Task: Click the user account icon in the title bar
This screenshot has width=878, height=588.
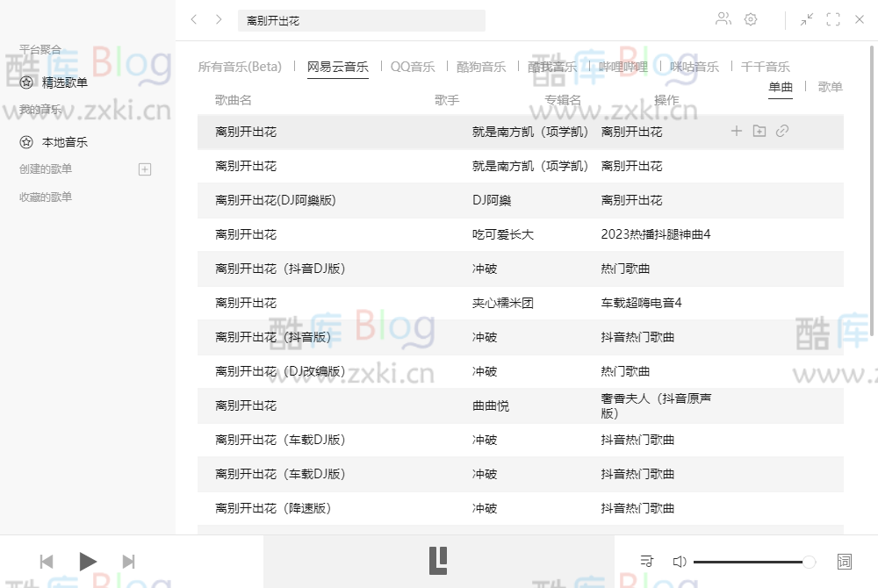Action: pos(722,18)
